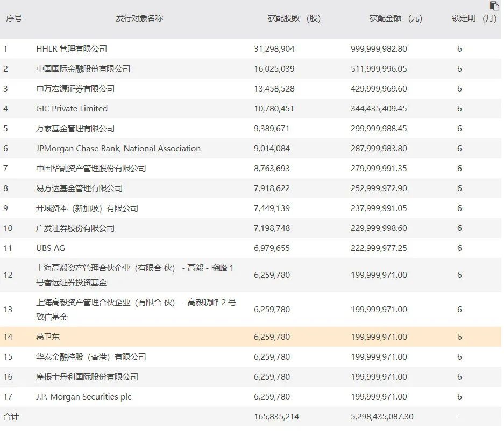Click amount 999,999,982.80 in first row
Image resolution: width=504 pixels, height=434 pixels.
(379, 49)
